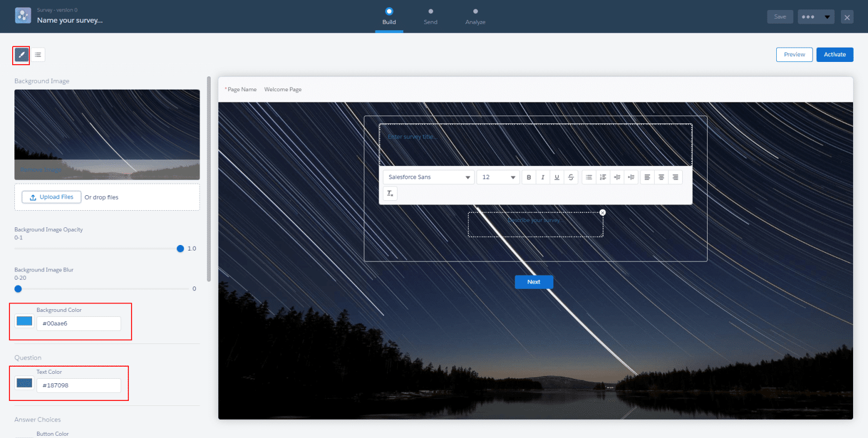Go to the Analyze step
Image resolution: width=868 pixels, height=438 pixels.
(475, 16)
